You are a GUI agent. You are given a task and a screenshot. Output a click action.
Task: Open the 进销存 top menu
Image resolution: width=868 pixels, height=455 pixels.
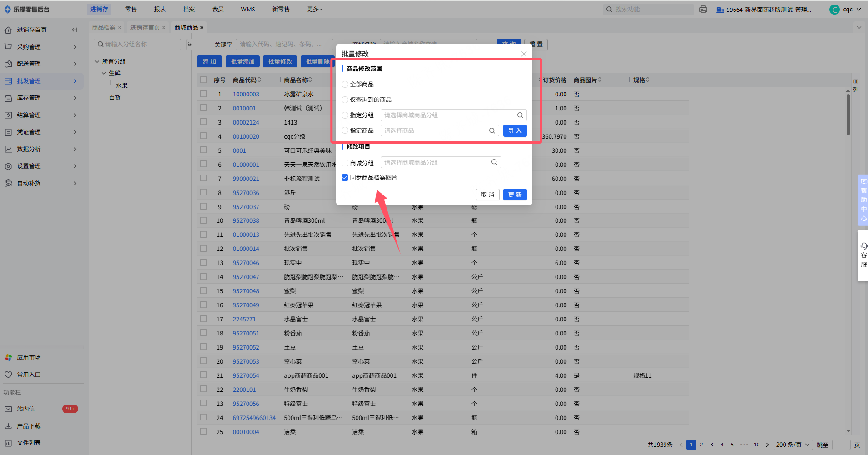[99, 10]
